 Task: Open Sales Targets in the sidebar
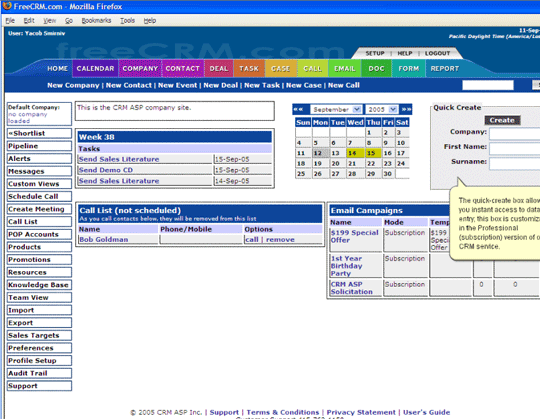click(x=39, y=335)
